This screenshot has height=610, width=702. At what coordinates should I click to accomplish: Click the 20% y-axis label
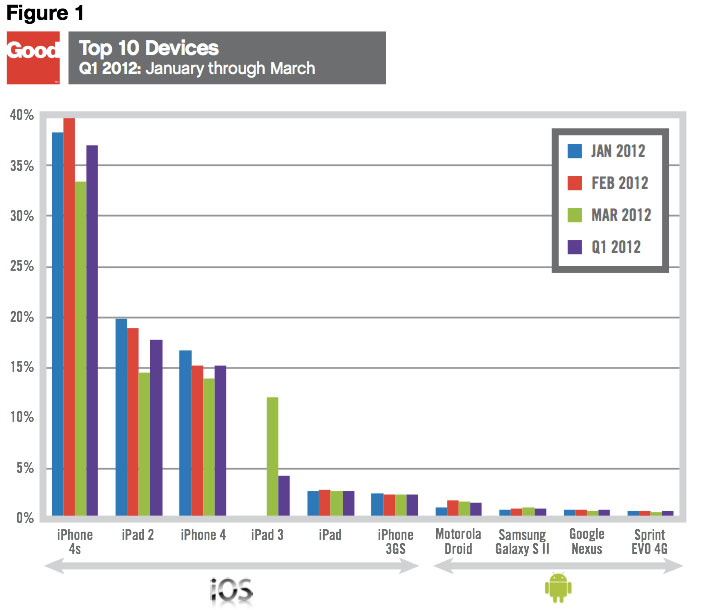click(x=22, y=317)
